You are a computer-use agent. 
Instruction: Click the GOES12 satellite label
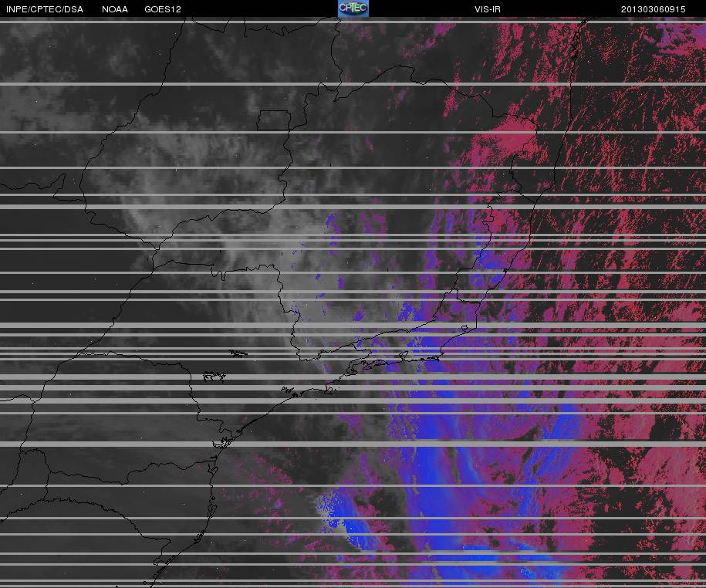[163, 9]
